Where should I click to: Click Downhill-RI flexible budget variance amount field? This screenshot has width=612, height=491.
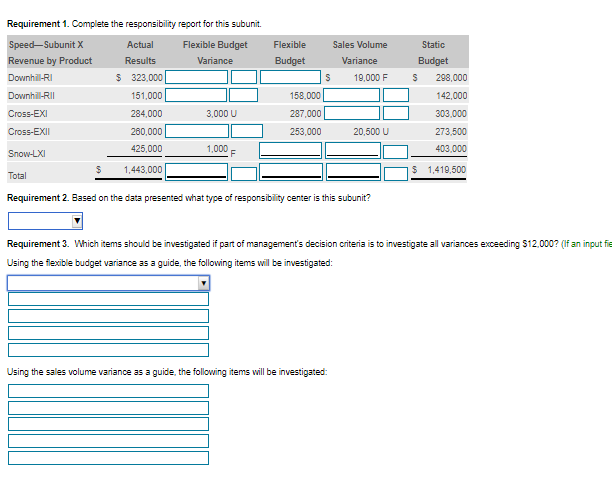(x=196, y=77)
